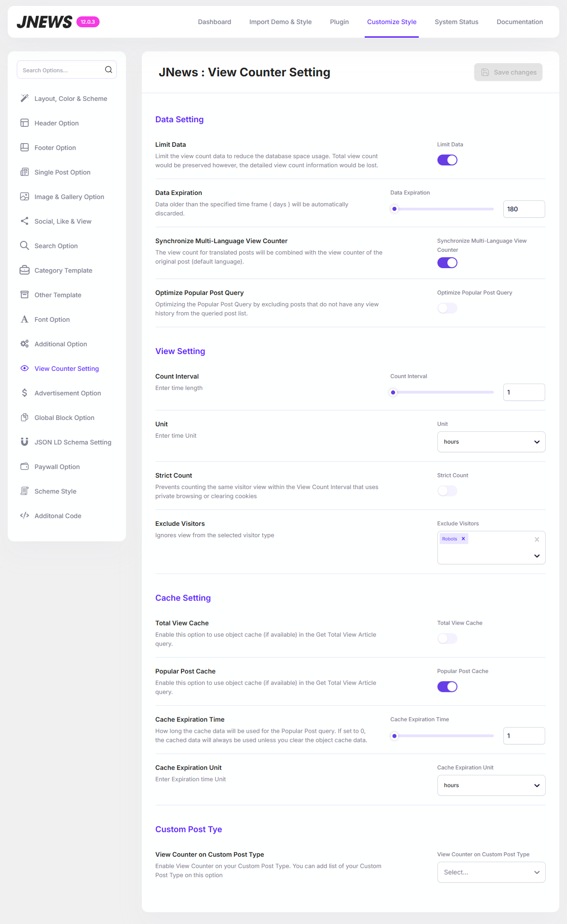Select the Customize Style tab

(391, 22)
